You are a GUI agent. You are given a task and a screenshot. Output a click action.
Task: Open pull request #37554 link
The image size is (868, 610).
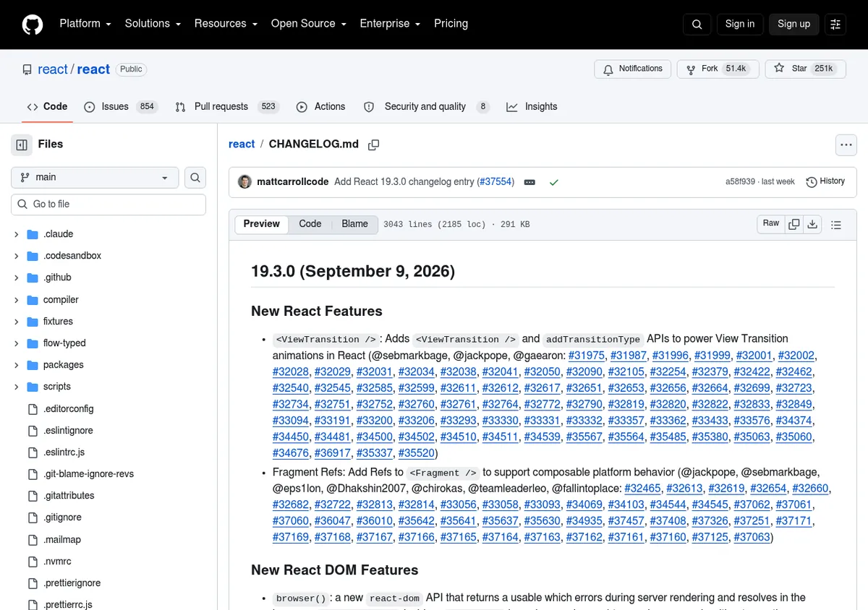[x=495, y=182]
